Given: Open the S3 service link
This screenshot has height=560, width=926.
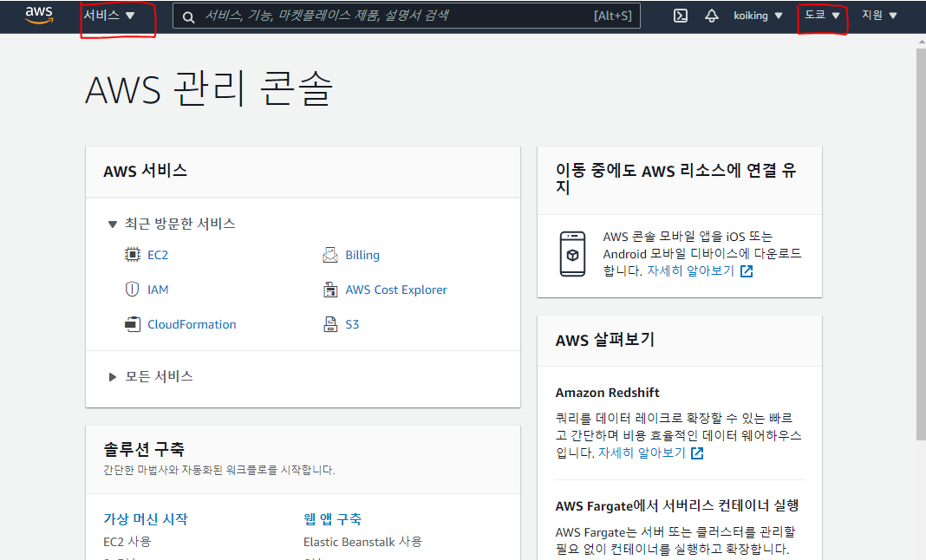Looking at the screenshot, I should [352, 324].
